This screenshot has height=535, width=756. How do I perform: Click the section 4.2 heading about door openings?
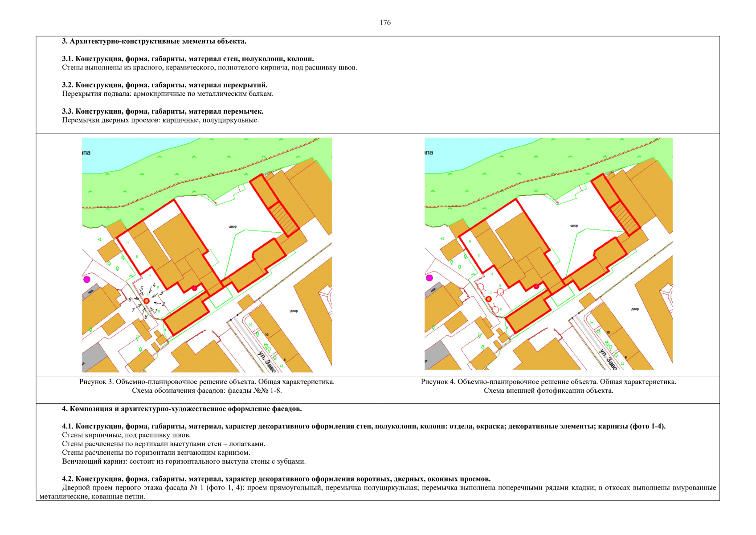(276, 479)
